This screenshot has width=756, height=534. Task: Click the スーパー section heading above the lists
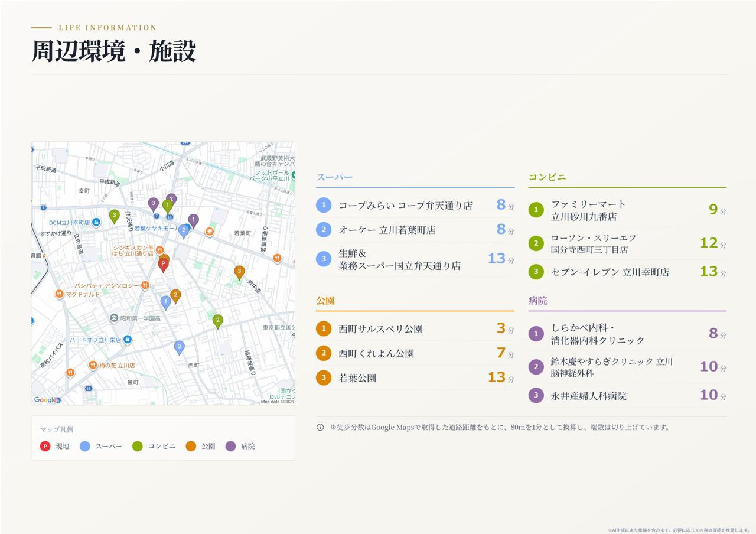(x=334, y=177)
